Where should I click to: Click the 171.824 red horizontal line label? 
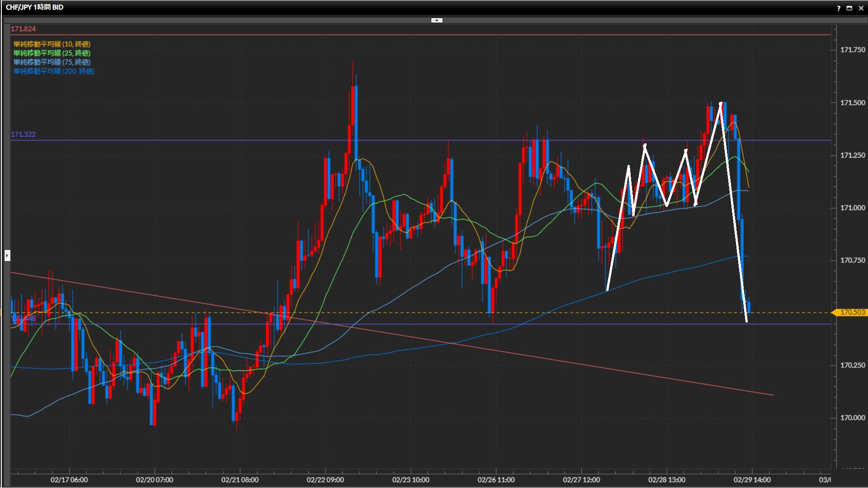click(x=23, y=29)
